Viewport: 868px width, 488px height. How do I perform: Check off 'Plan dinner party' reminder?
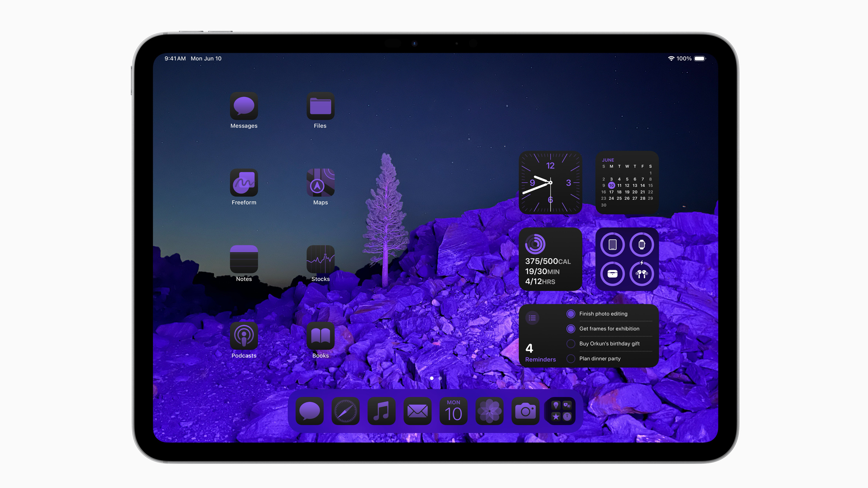tap(571, 359)
